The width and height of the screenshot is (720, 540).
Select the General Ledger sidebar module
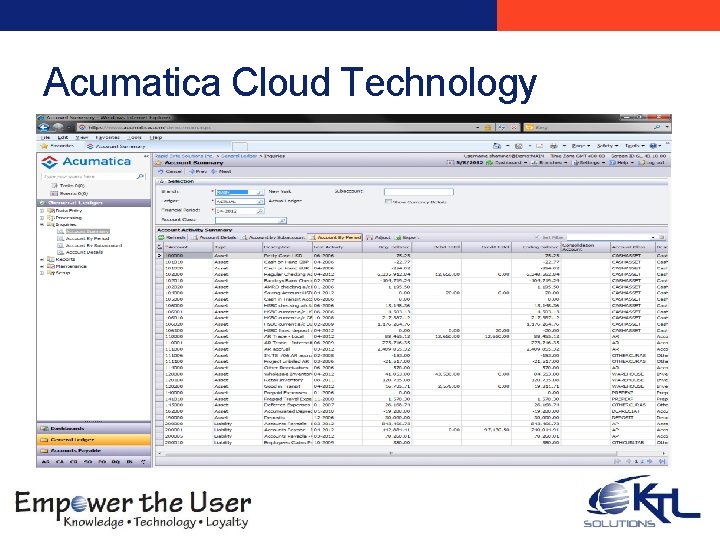(x=94, y=440)
